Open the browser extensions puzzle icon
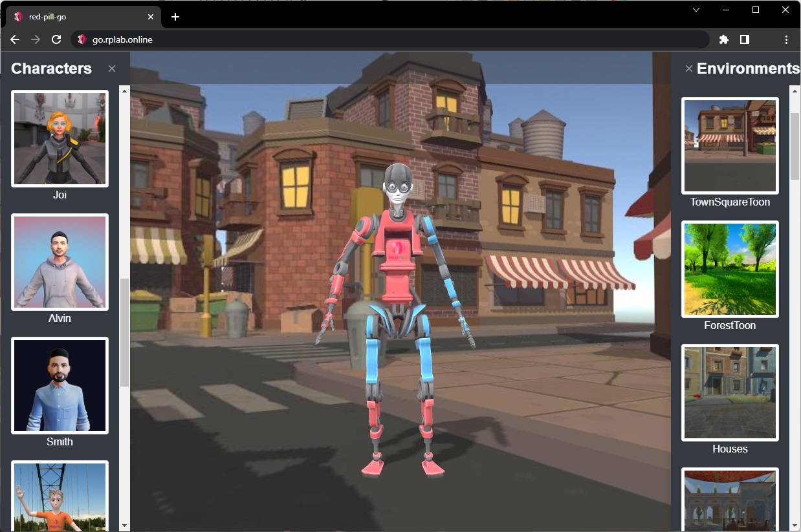801x532 pixels. tap(724, 39)
